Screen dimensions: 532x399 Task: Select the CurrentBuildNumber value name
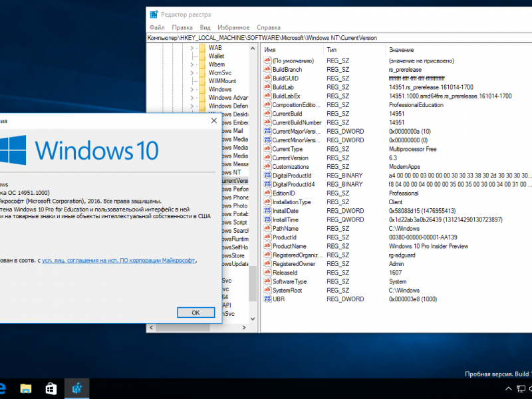(x=297, y=122)
